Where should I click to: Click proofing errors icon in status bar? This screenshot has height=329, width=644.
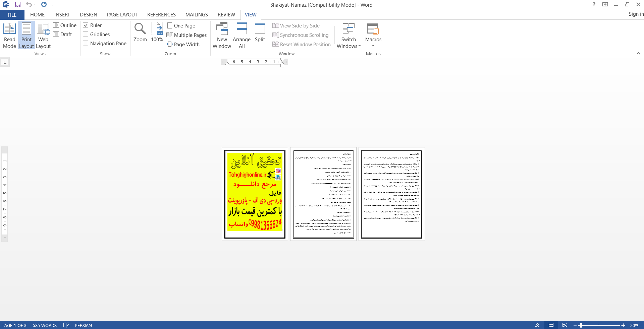(66, 325)
